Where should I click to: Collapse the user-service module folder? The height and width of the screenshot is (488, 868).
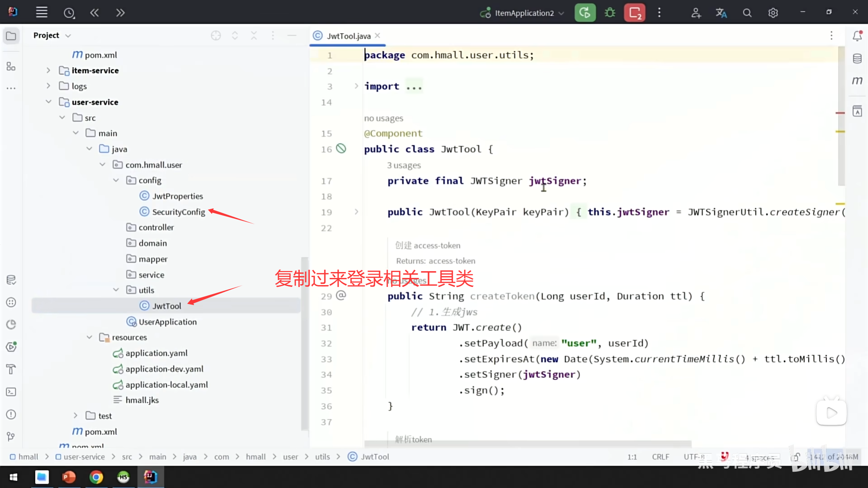pyautogui.click(x=48, y=102)
